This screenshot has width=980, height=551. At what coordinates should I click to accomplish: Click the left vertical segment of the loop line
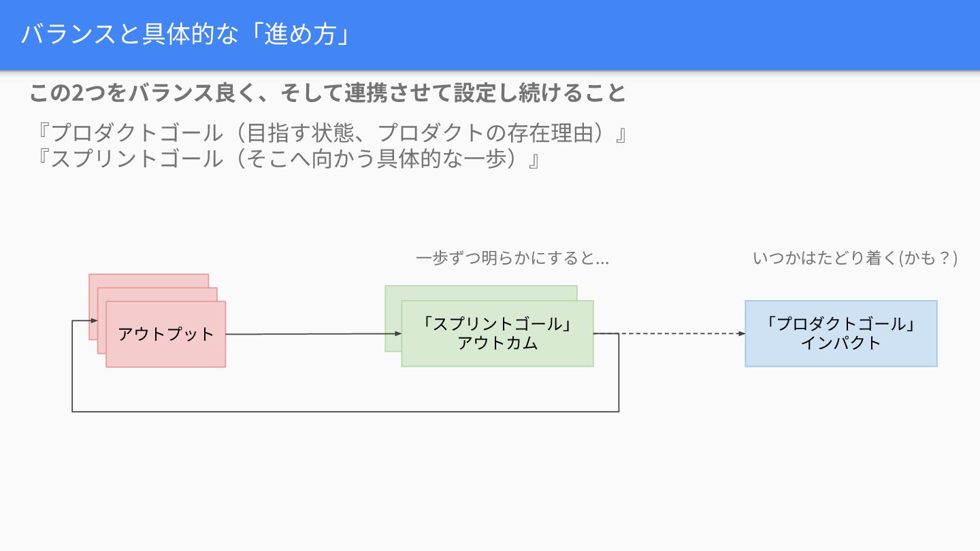(x=72, y=367)
